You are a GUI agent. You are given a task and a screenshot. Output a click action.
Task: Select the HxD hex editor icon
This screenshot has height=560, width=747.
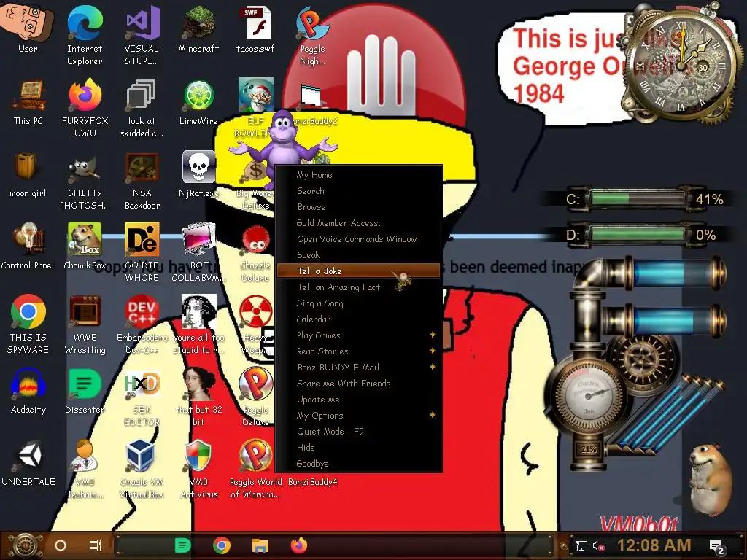pos(142,397)
